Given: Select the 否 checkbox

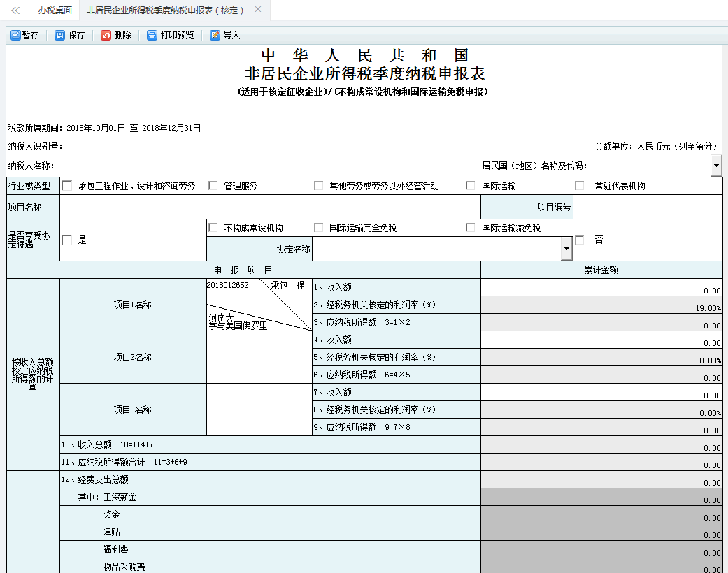Looking at the screenshot, I should coord(579,240).
